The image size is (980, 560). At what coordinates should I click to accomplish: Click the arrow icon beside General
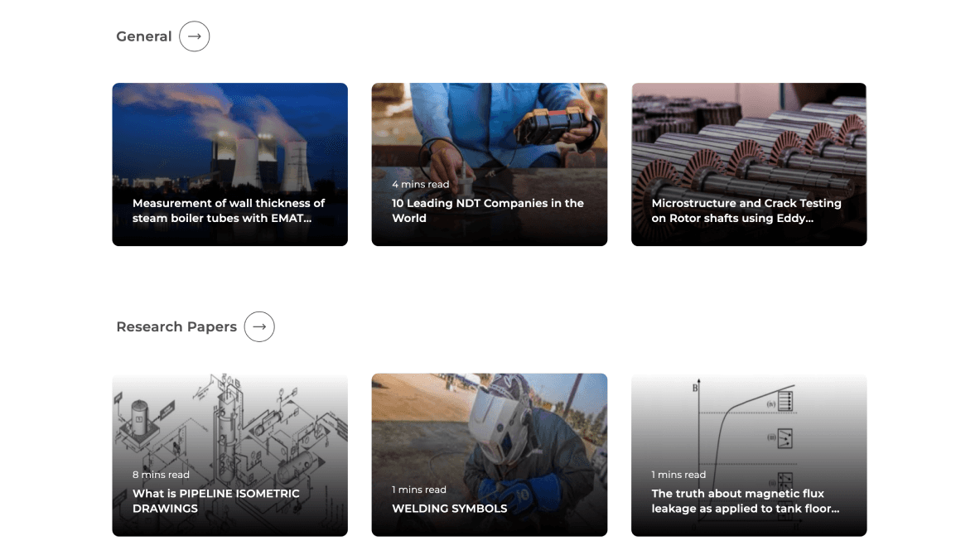[195, 36]
